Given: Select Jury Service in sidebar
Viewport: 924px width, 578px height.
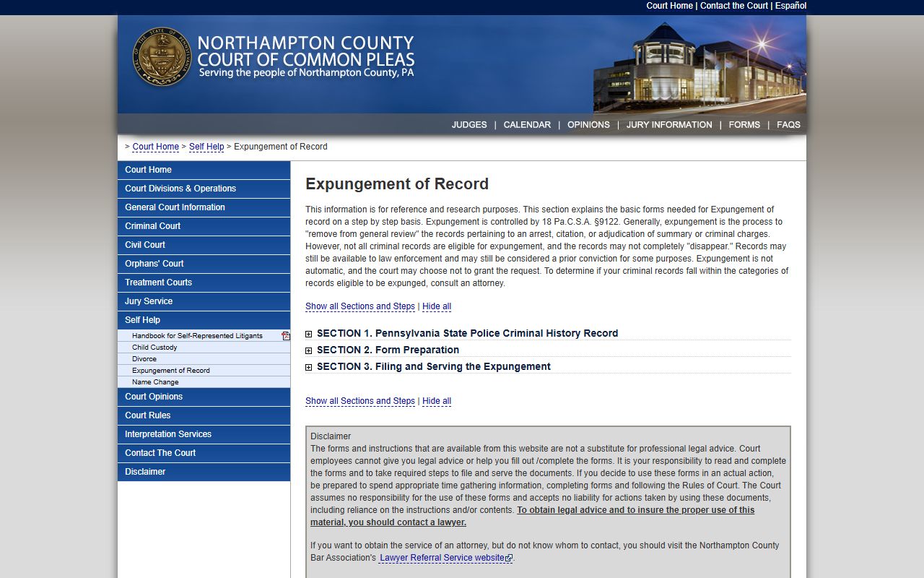Looking at the screenshot, I should 204,301.
